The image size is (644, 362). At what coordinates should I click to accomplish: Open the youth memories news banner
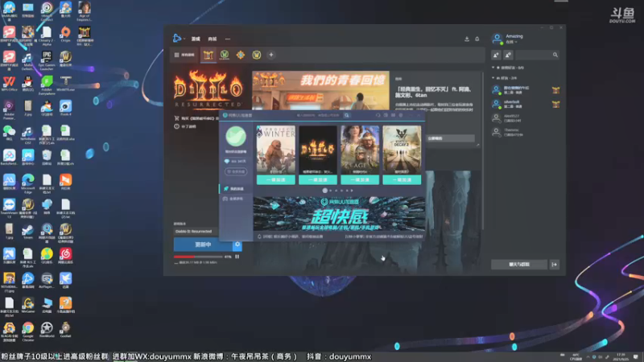click(320, 90)
